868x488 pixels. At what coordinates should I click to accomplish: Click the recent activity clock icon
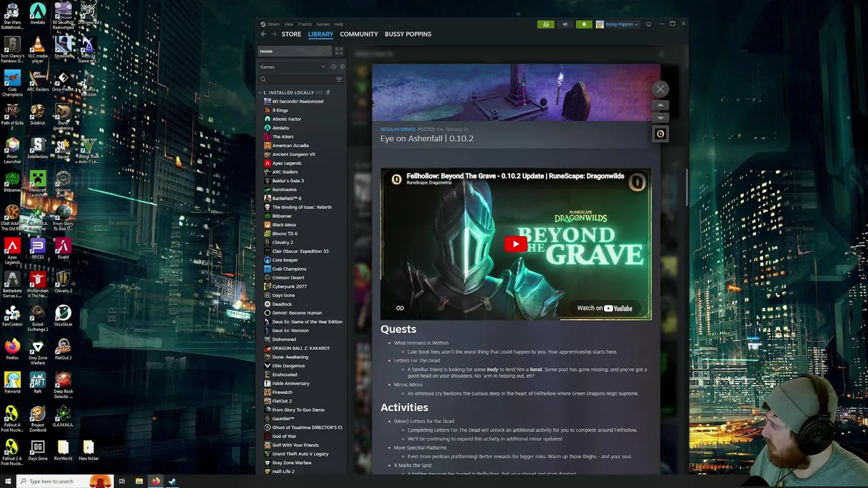333,67
